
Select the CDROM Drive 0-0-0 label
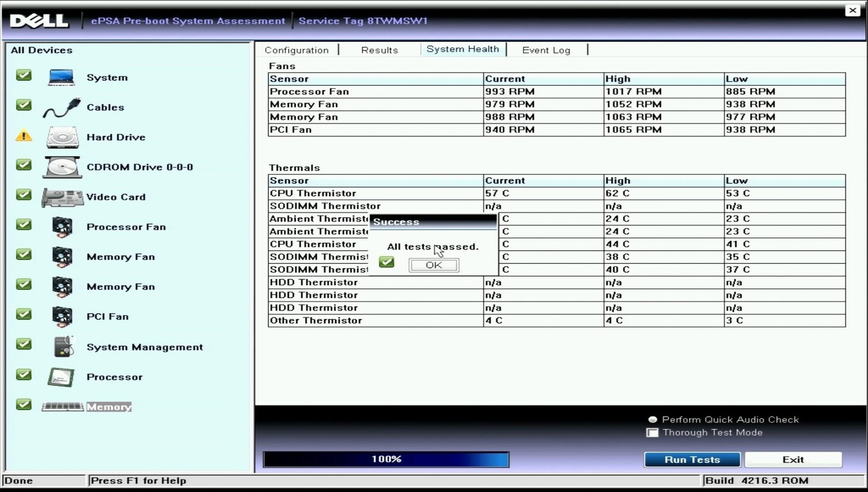tap(140, 167)
